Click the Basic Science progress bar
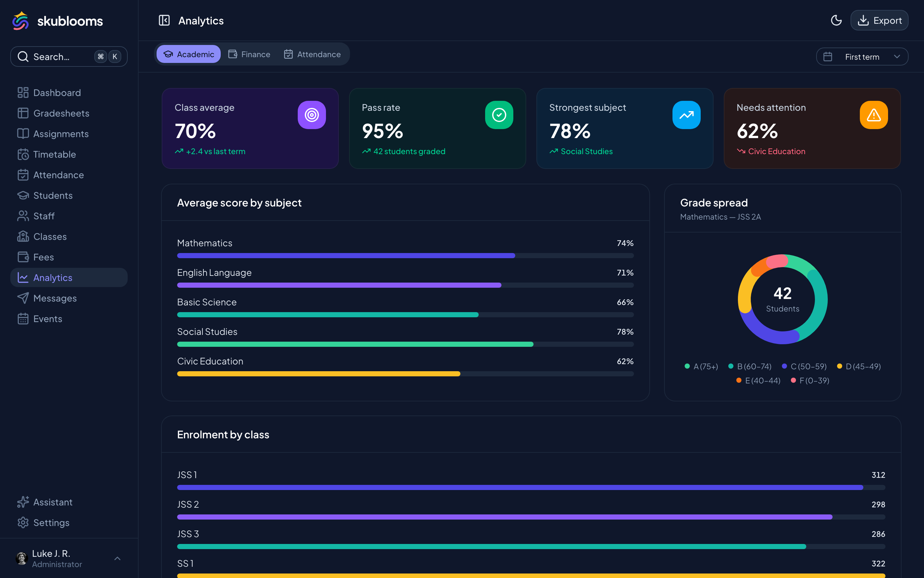 point(406,315)
